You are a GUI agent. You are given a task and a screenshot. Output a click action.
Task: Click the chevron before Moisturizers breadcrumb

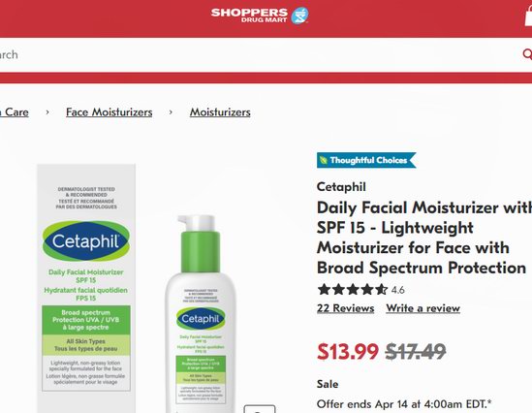(x=171, y=112)
